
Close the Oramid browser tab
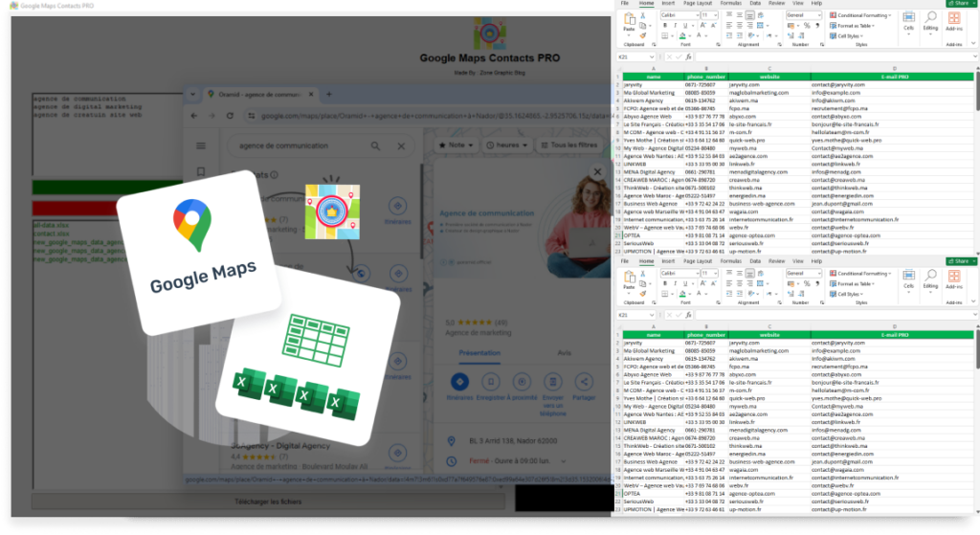tap(311, 95)
